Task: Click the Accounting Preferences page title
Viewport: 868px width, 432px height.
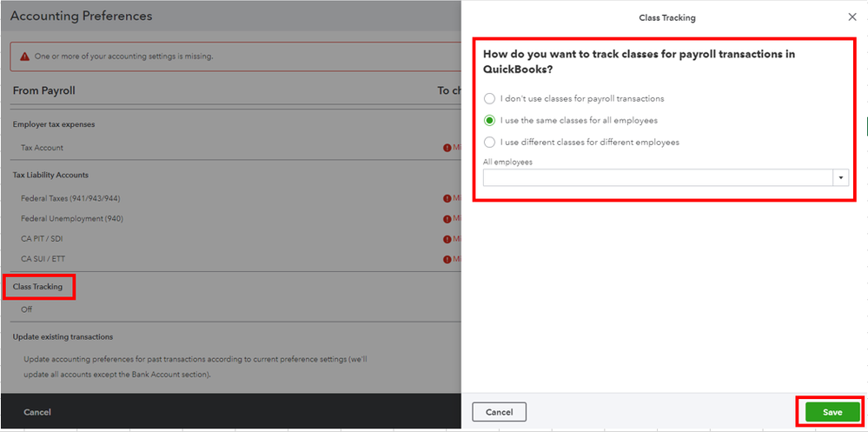Action: tap(81, 16)
